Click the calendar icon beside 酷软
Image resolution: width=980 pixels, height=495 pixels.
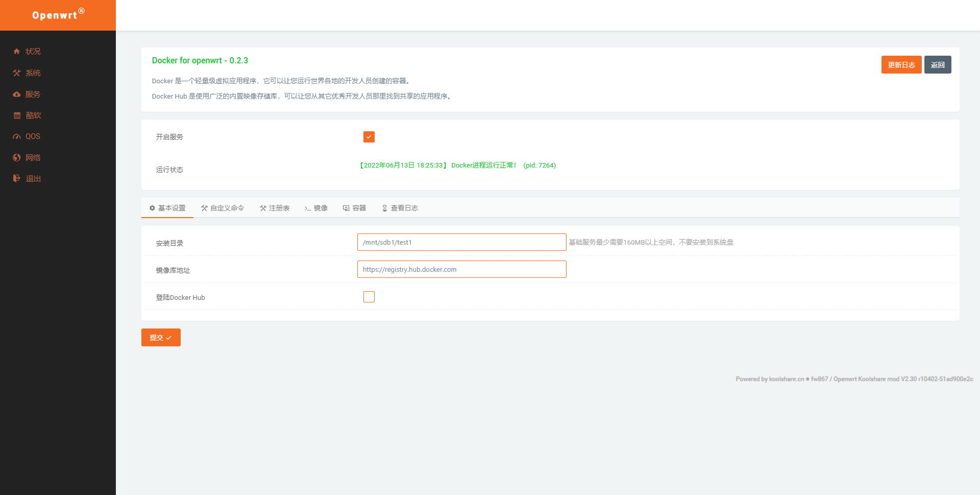click(17, 115)
